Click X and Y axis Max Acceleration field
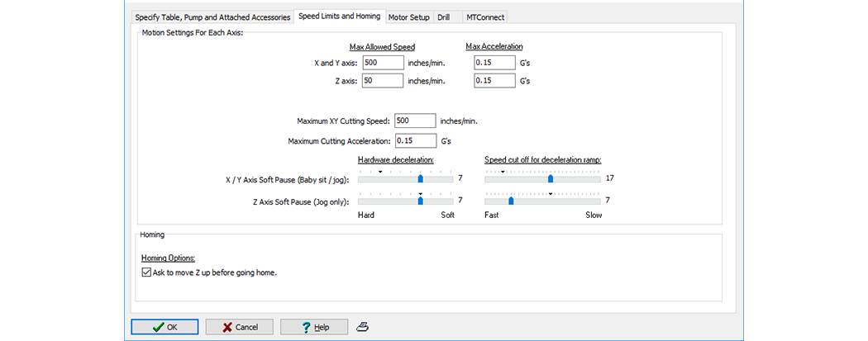The height and width of the screenshot is (341, 868). pos(494,62)
